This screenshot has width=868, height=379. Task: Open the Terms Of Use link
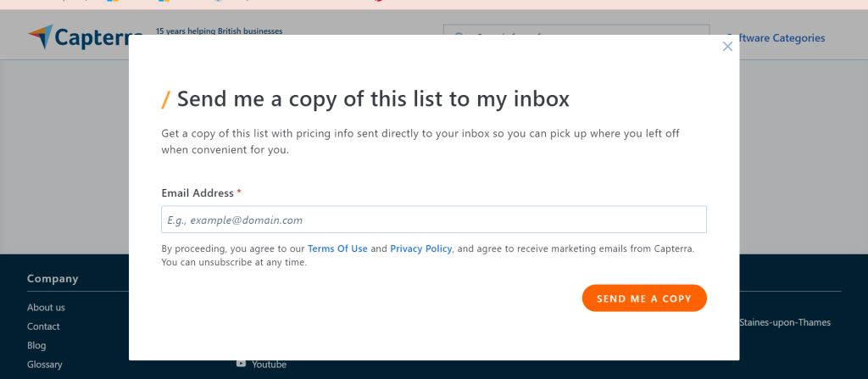[x=337, y=248]
